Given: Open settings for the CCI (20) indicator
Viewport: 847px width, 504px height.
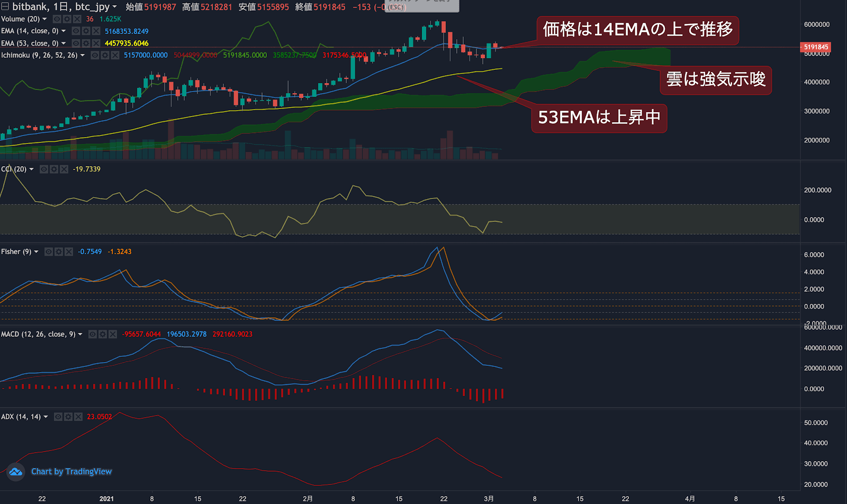Looking at the screenshot, I should (54, 169).
